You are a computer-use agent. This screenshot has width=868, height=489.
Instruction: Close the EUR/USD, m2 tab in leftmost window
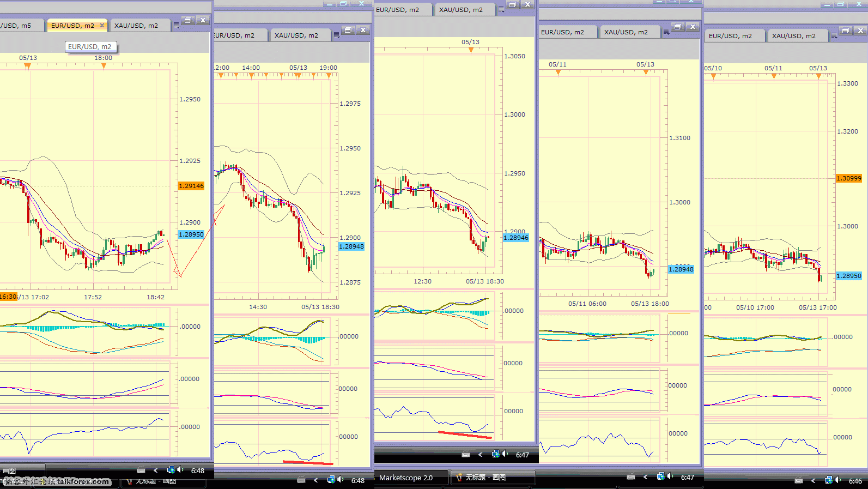click(x=102, y=26)
